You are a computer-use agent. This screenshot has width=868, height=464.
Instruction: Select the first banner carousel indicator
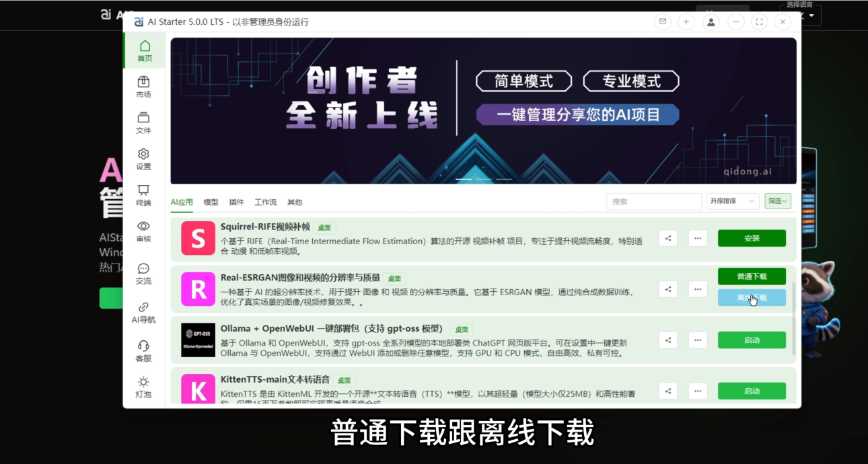(x=464, y=180)
